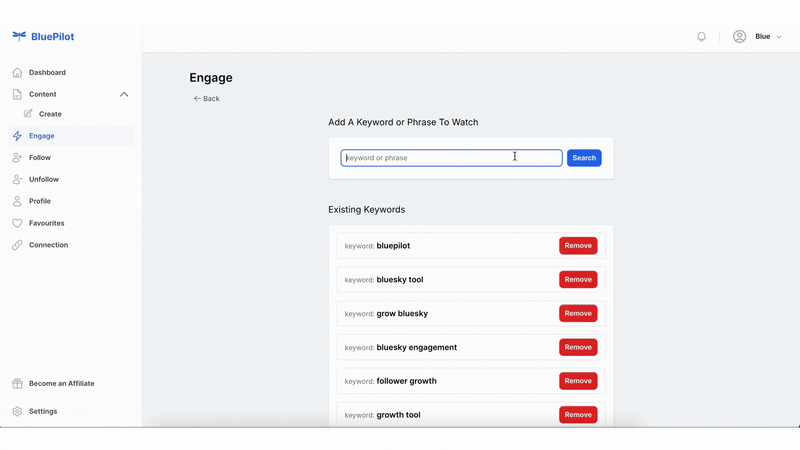Open the Favourites page
800x450 pixels.
point(46,223)
